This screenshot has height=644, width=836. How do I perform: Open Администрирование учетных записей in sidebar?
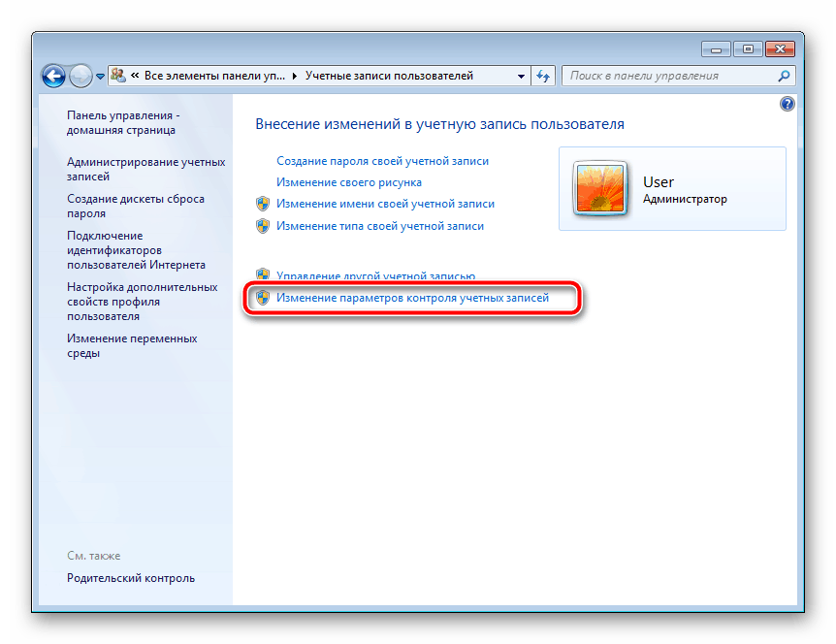pos(146,169)
